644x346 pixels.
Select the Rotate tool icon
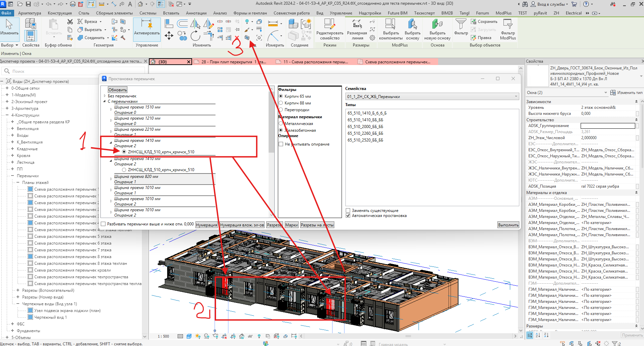[x=195, y=35]
